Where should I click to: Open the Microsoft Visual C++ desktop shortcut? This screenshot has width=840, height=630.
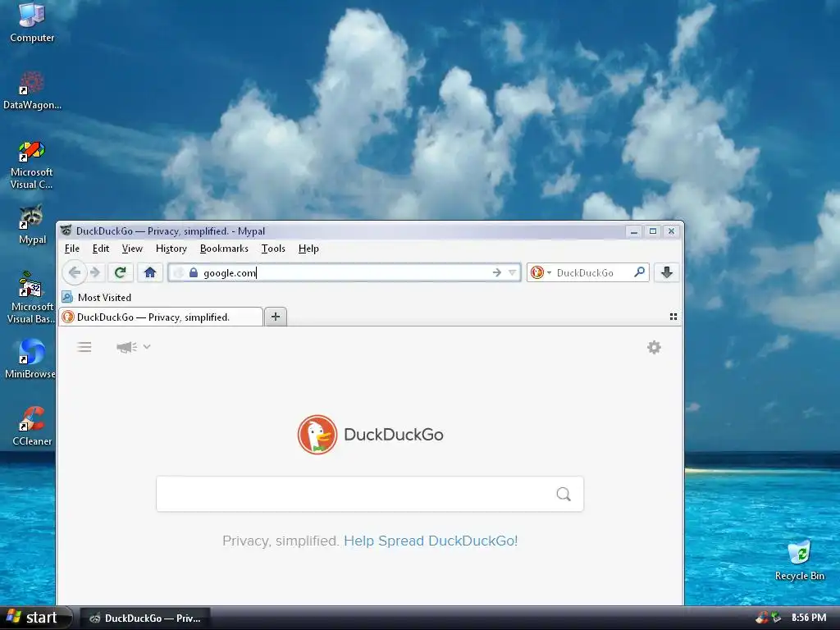click(x=32, y=164)
